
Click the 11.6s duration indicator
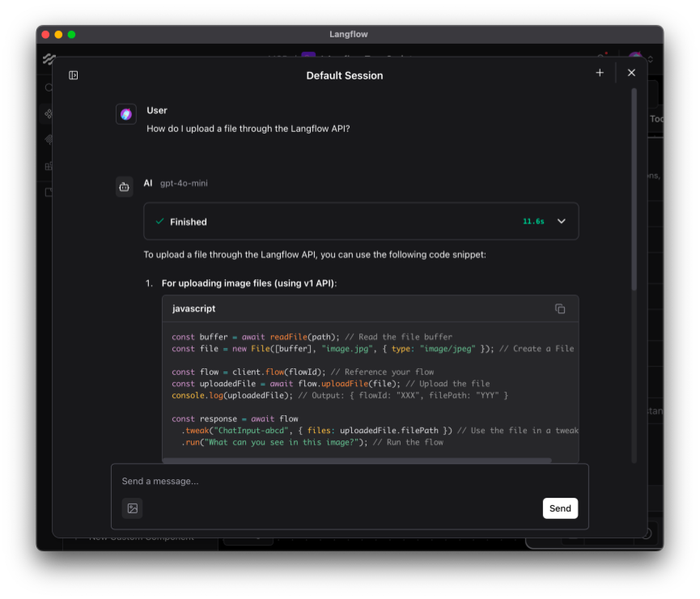534,220
